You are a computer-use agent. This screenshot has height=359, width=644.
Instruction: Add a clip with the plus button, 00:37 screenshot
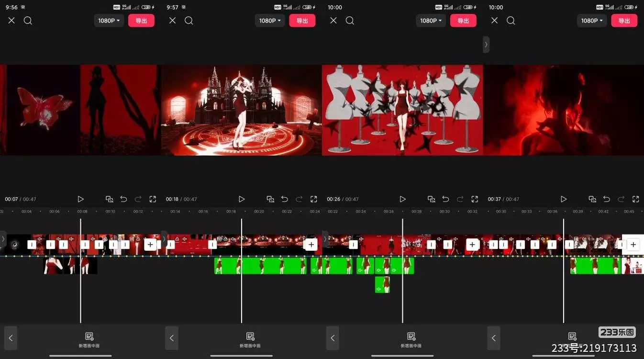633,245
